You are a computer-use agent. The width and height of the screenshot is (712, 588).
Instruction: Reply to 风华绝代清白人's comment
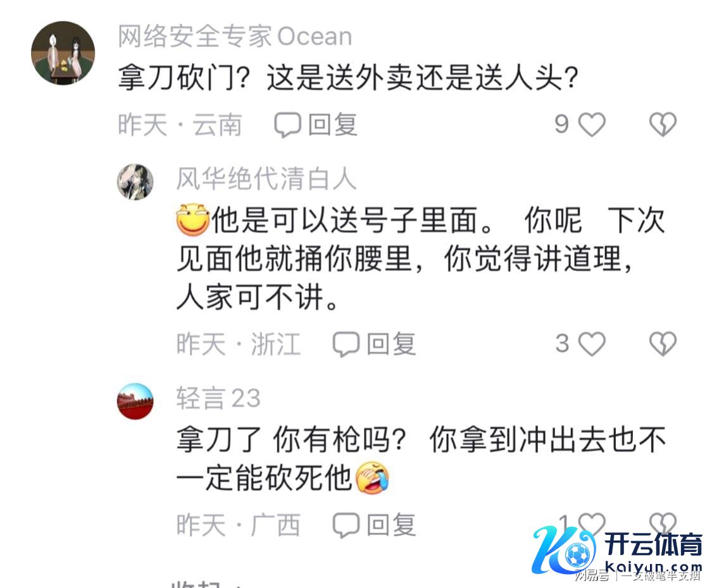[x=374, y=344]
